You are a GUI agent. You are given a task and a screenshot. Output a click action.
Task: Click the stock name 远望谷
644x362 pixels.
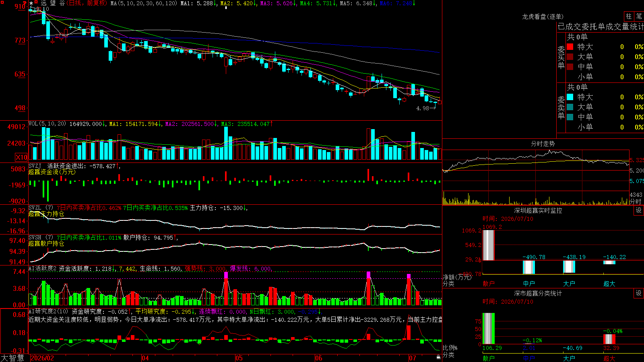pyautogui.click(x=52, y=3)
